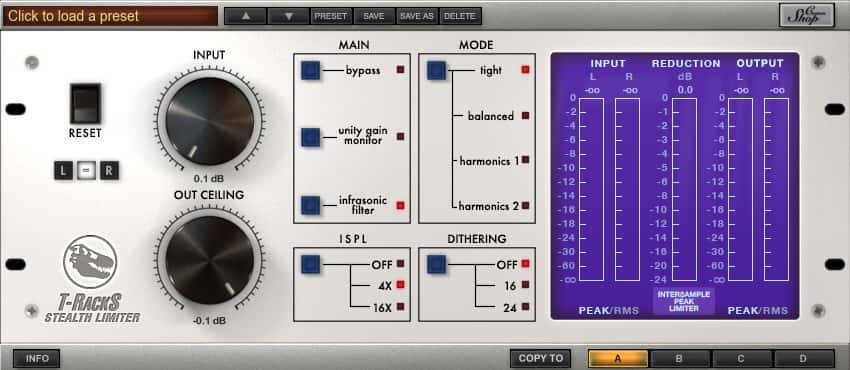Switch to setting slot C

tap(742, 358)
